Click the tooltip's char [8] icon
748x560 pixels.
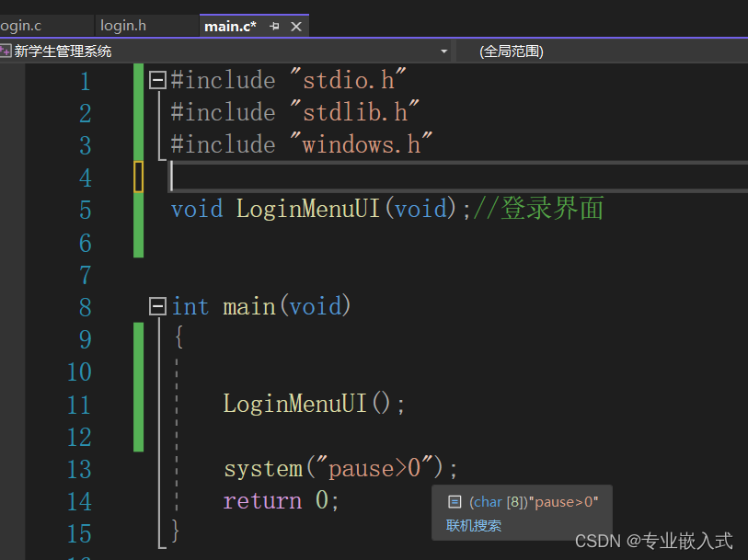coord(455,501)
